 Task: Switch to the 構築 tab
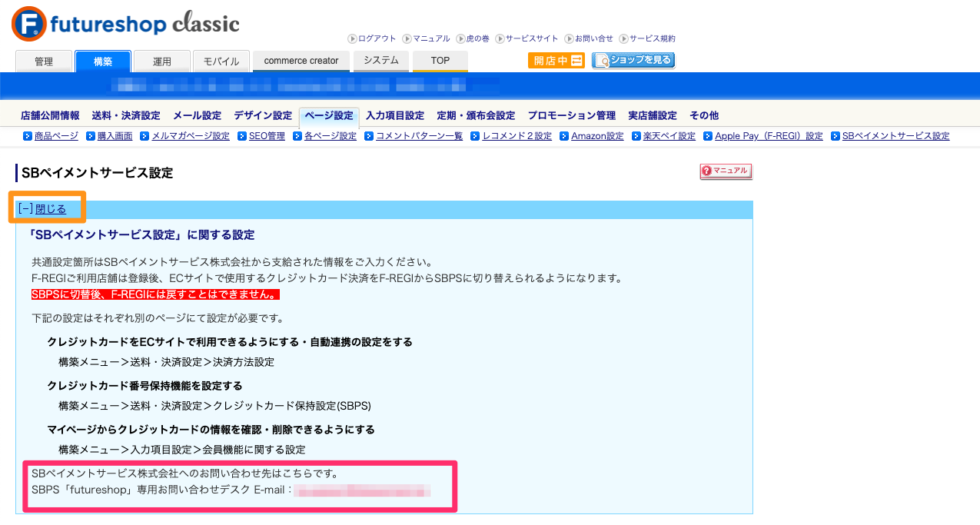coord(103,61)
